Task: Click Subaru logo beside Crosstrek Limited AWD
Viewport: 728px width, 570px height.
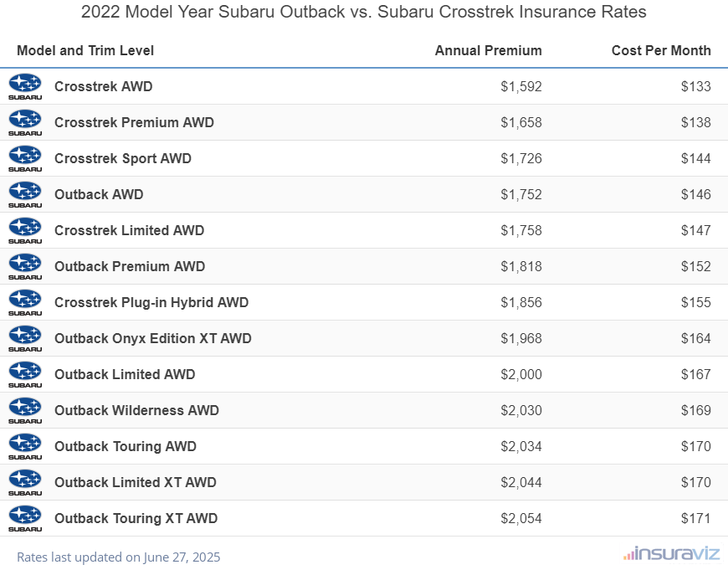Action: coord(25,231)
